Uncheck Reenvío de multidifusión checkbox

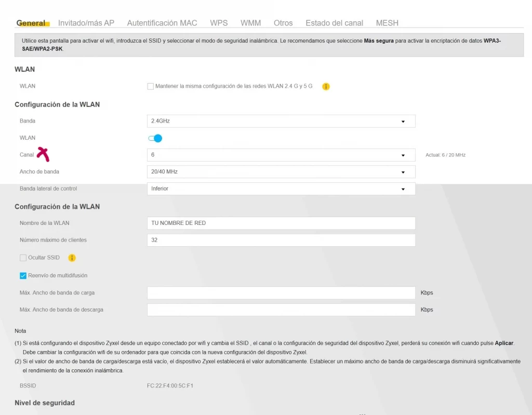pyautogui.click(x=23, y=275)
